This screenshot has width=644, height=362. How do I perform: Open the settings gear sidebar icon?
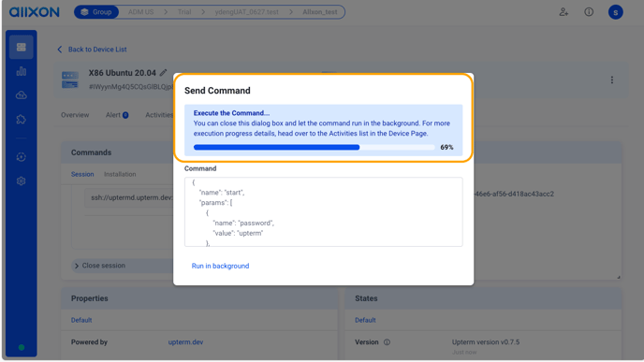(21, 181)
